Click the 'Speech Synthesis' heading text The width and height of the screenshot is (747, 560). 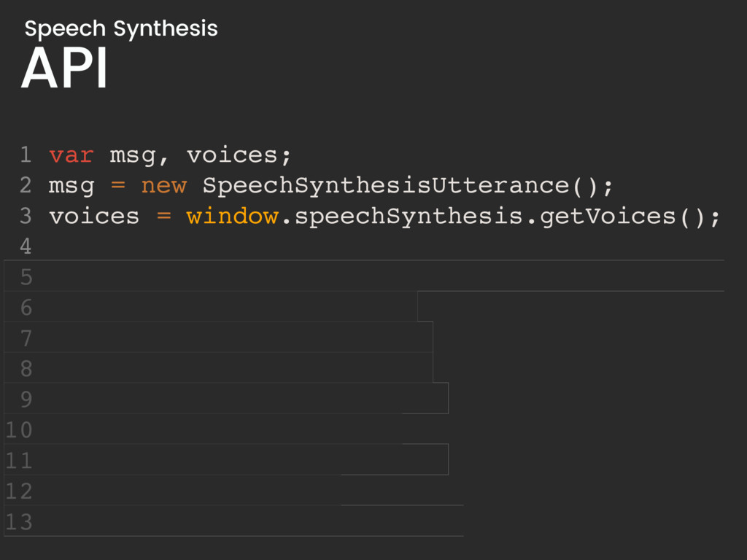(121, 29)
